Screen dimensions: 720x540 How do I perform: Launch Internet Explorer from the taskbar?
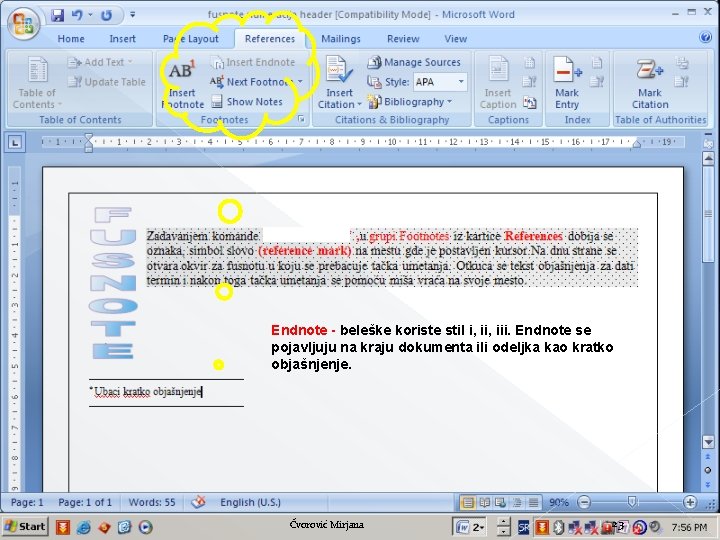point(83,527)
